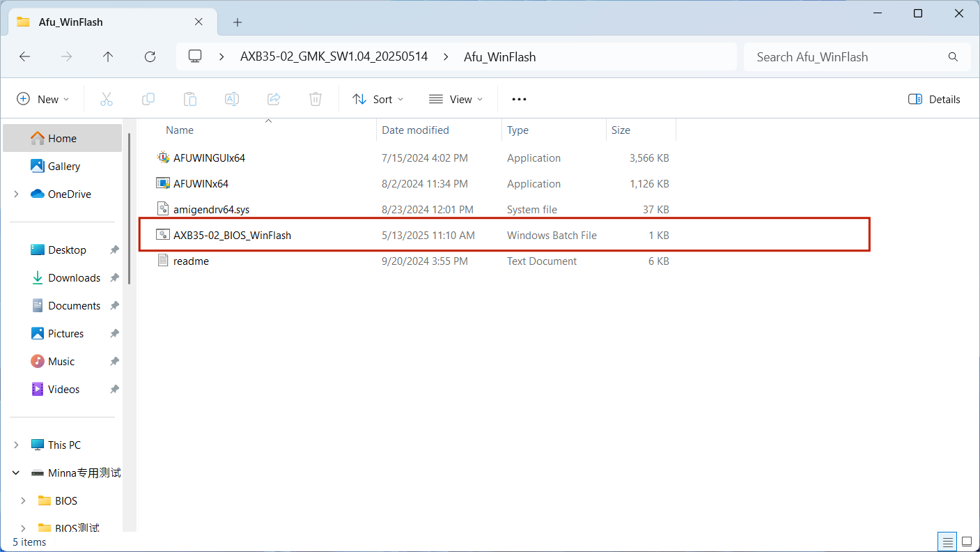The image size is (980, 552).
Task: Click the navigation pane vertical scrollbar
Action: click(x=130, y=209)
